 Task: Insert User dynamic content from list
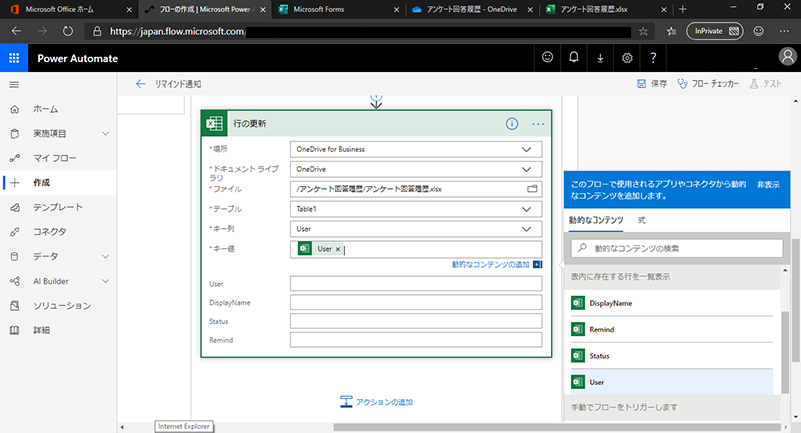672,382
